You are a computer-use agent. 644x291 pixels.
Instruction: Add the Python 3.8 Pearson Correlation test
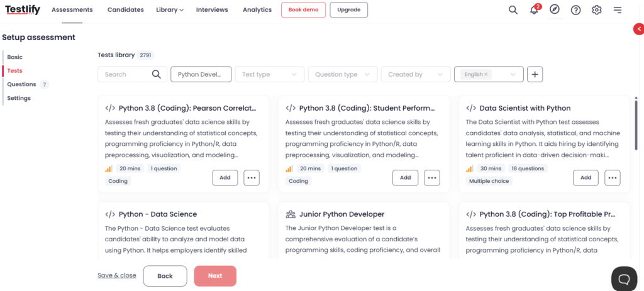tap(225, 178)
